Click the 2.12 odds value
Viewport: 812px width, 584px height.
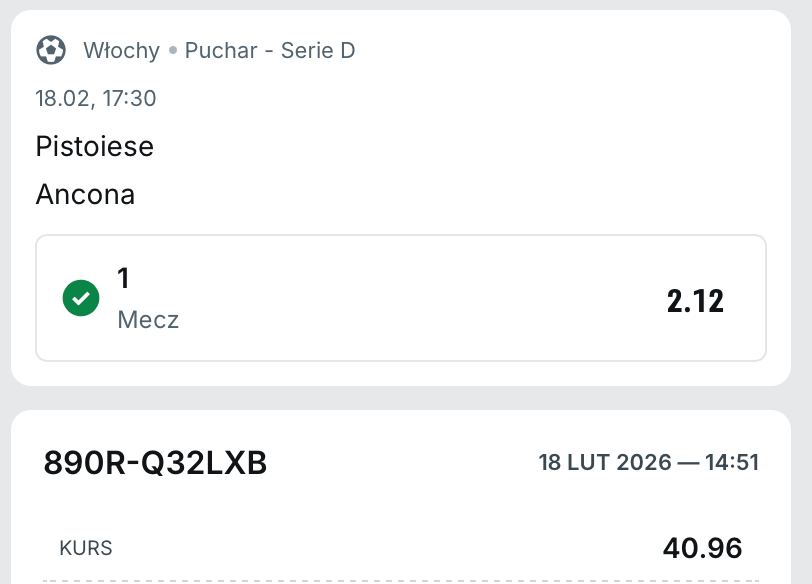point(695,300)
